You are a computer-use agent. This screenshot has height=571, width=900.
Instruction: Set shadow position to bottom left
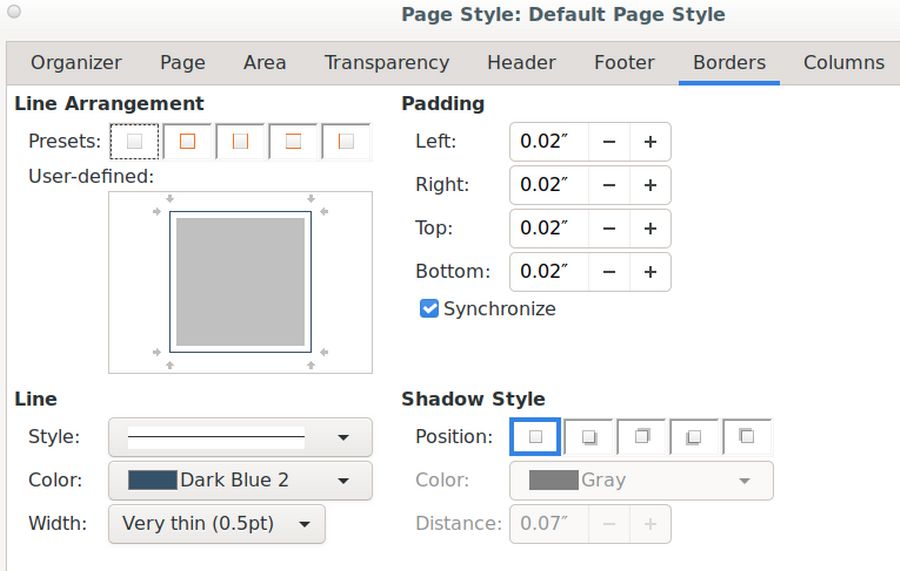(x=695, y=437)
